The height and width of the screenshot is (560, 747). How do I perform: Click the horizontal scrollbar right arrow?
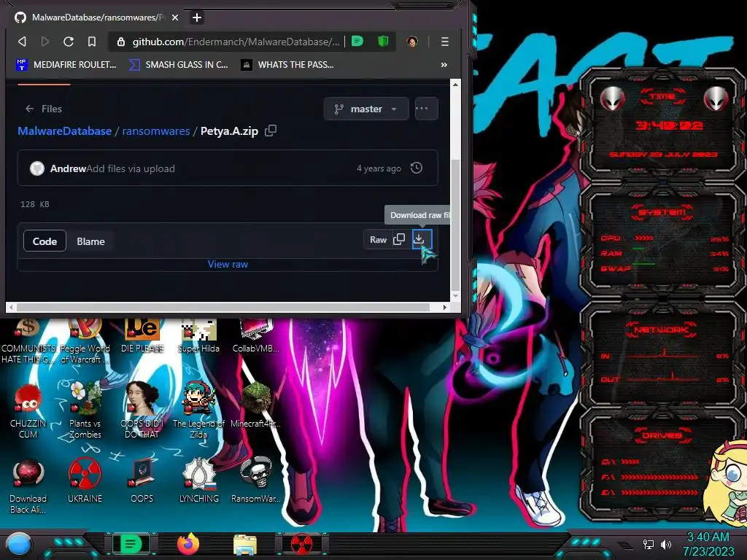tap(444, 307)
